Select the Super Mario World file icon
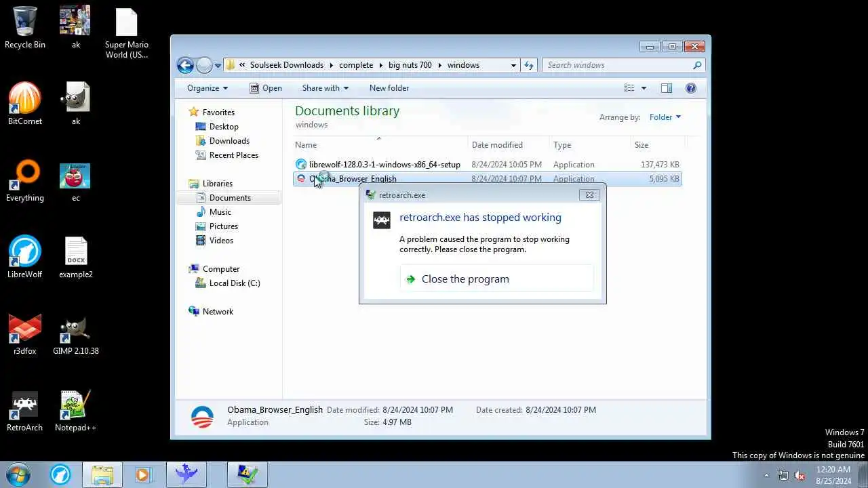 point(126,33)
